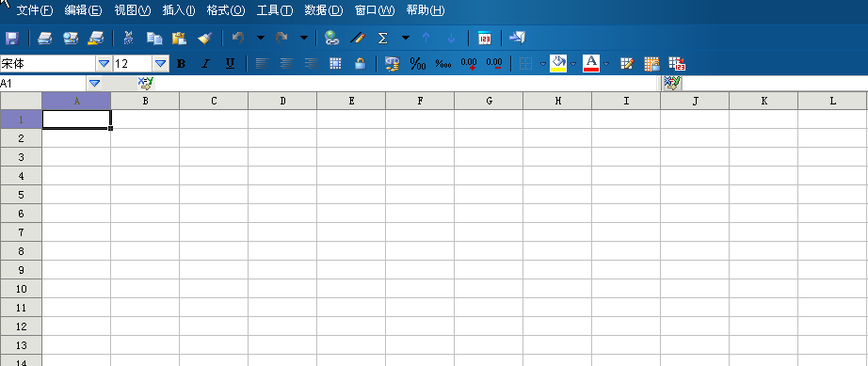The width and height of the screenshot is (868, 366).
Task: Open the 格式(O) menu
Action: [x=226, y=10]
